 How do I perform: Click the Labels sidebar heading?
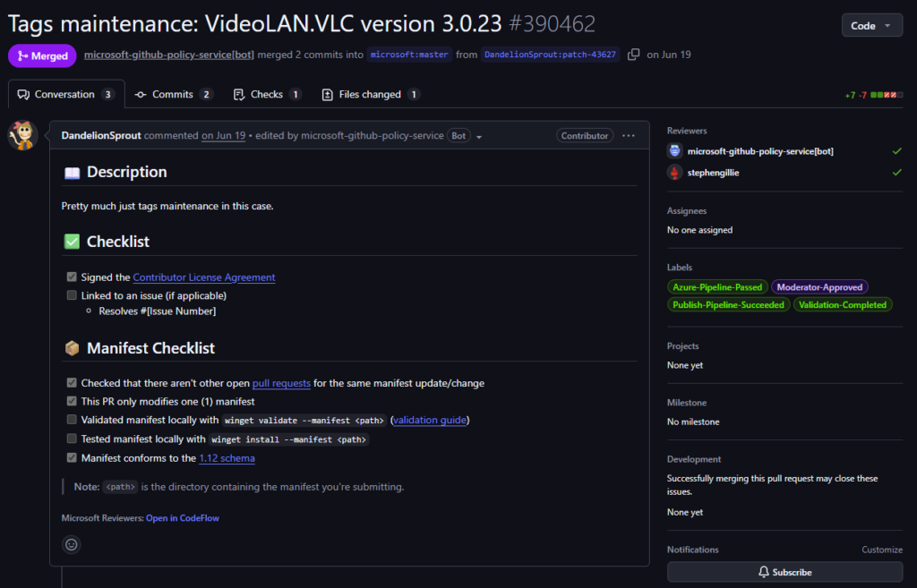click(680, 267)
